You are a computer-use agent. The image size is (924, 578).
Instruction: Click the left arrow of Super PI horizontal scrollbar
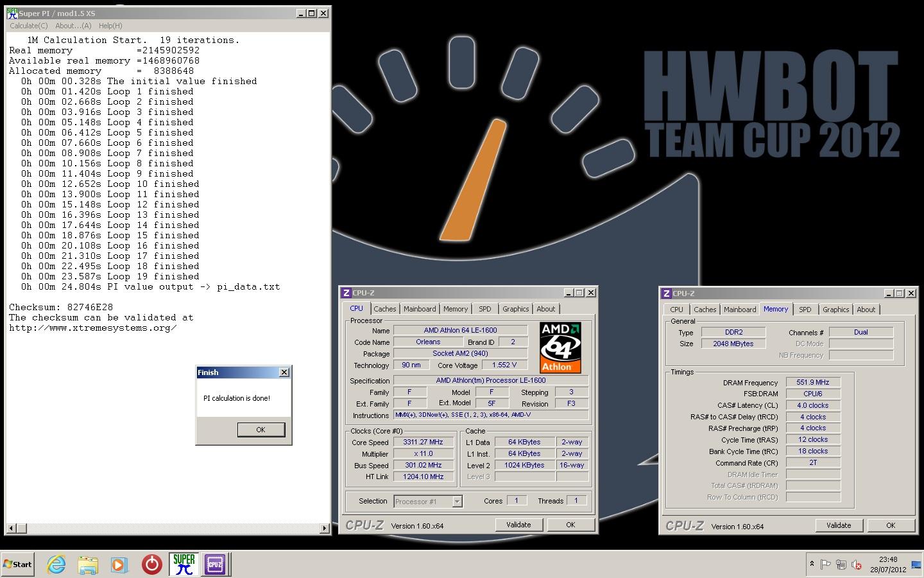[11, 529]
